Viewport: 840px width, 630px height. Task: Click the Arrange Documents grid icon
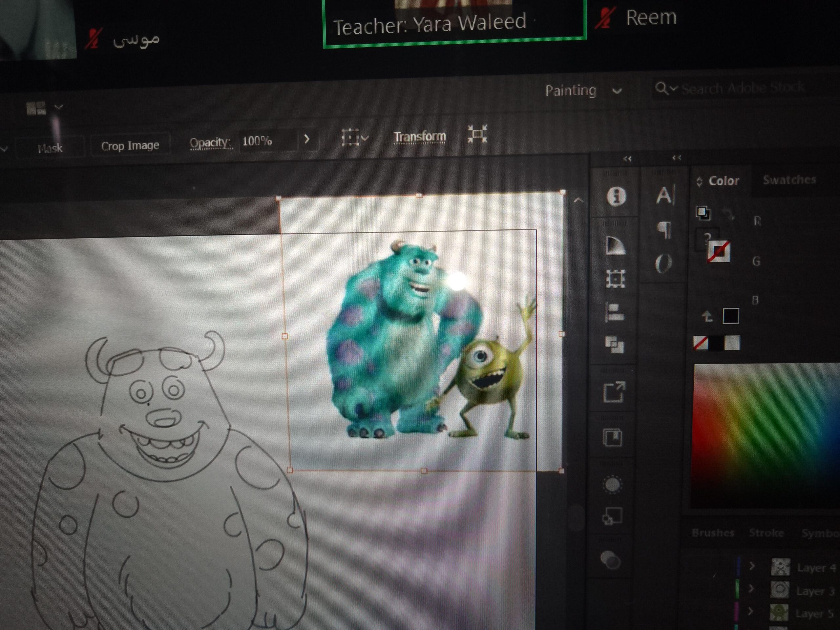pyautogui.click(x=36, y=109)
